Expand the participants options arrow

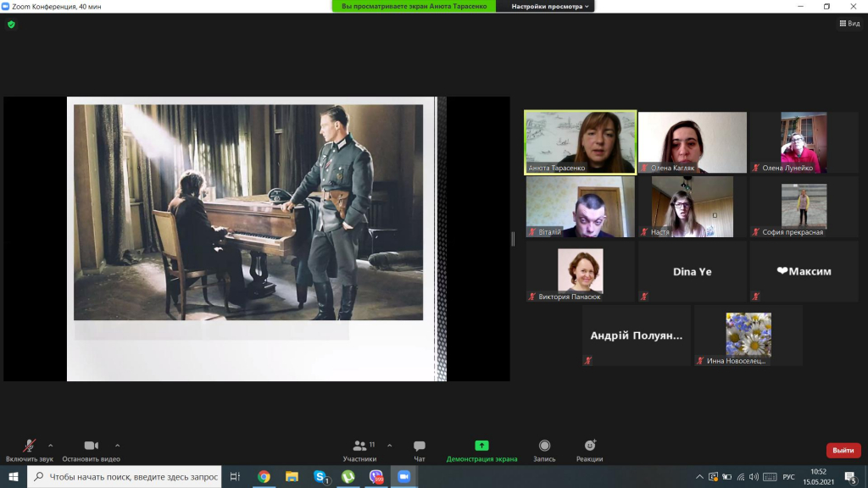390,446
